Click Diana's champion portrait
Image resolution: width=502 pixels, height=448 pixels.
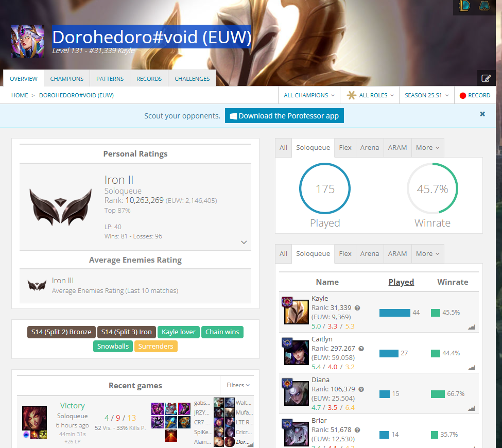coord(297,393)
